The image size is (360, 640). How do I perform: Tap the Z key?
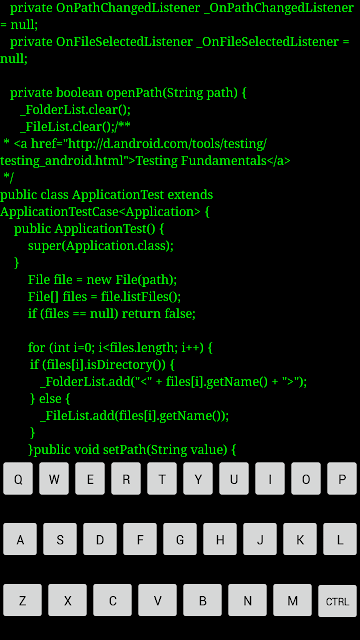tap(22, 600)
